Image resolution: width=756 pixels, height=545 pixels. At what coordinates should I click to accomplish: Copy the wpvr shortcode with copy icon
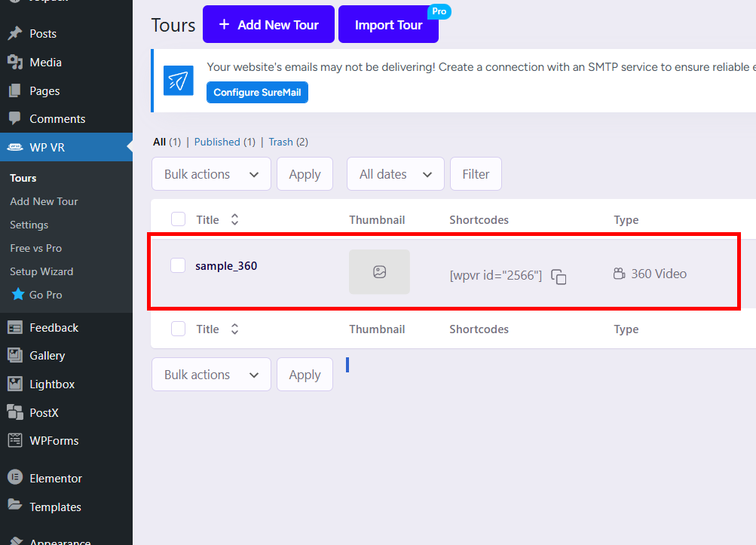tap(559, 277)
